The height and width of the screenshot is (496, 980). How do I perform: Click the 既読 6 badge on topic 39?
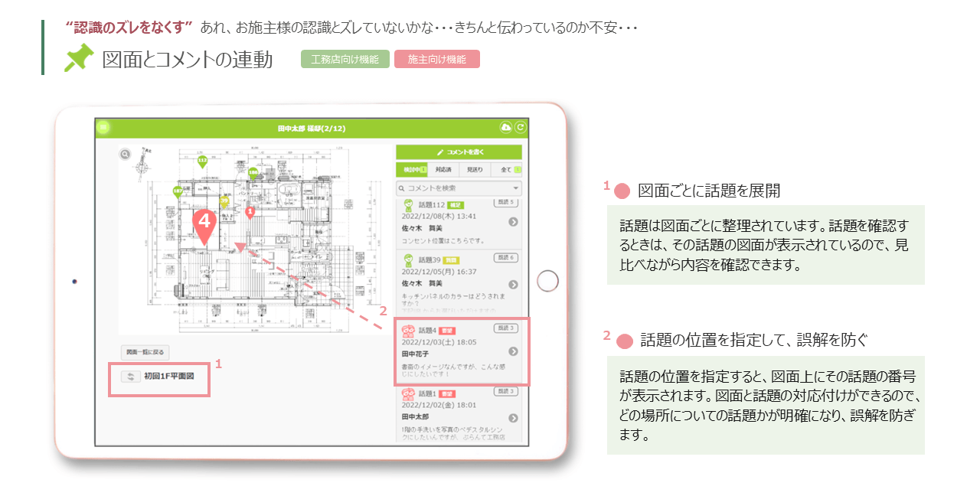[506, 258]
